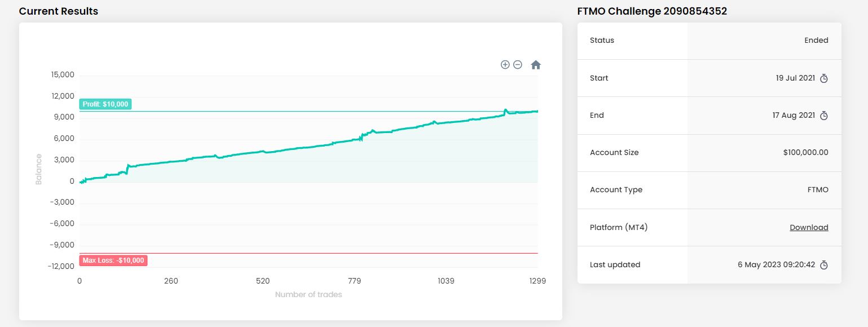Click the Max Loss -$10,000 label
Viewport: 868px width, 327px height.
click(x=113, y=260)
